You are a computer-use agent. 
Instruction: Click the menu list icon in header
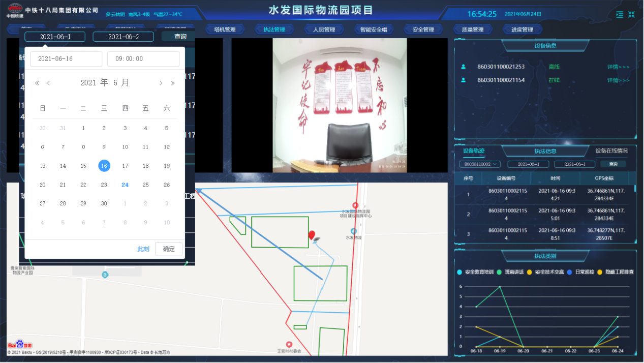619,14
